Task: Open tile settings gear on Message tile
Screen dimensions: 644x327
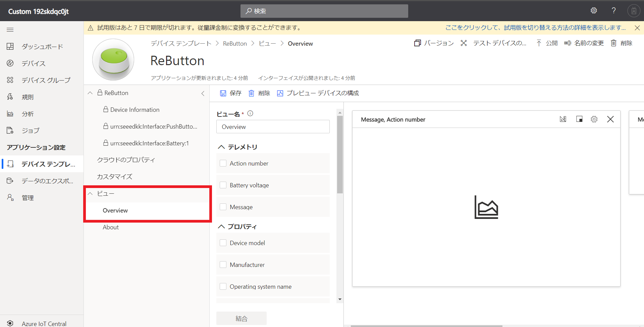Action: tap(594, 119)
